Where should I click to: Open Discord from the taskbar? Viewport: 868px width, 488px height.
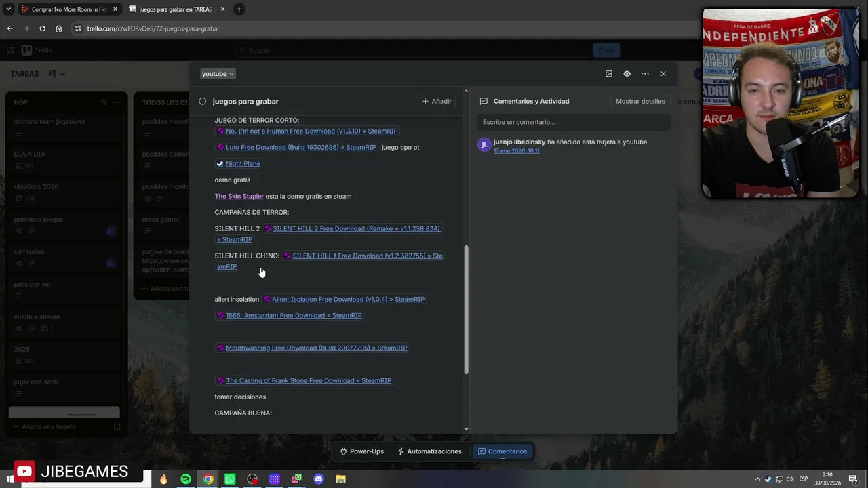(x=319, y=479)
